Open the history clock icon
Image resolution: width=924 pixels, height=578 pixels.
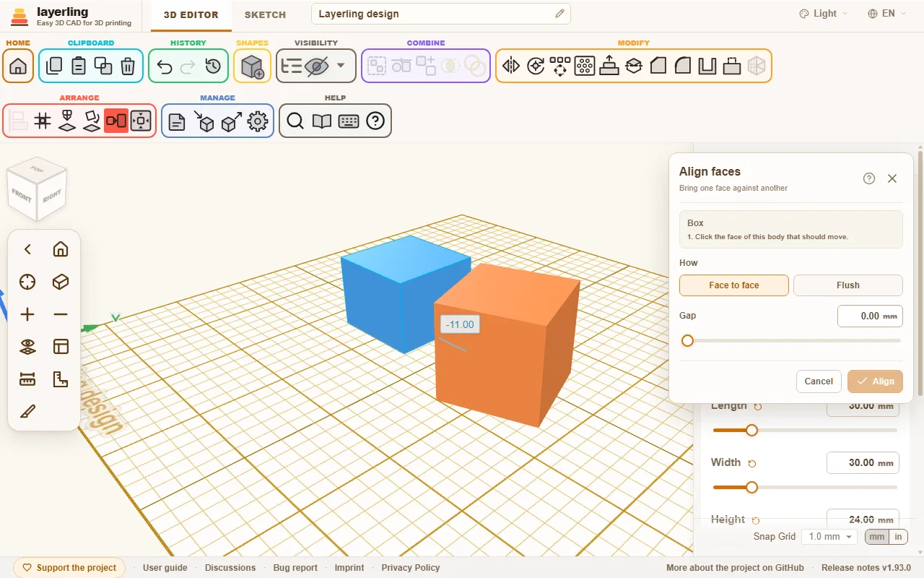[213, 66]
